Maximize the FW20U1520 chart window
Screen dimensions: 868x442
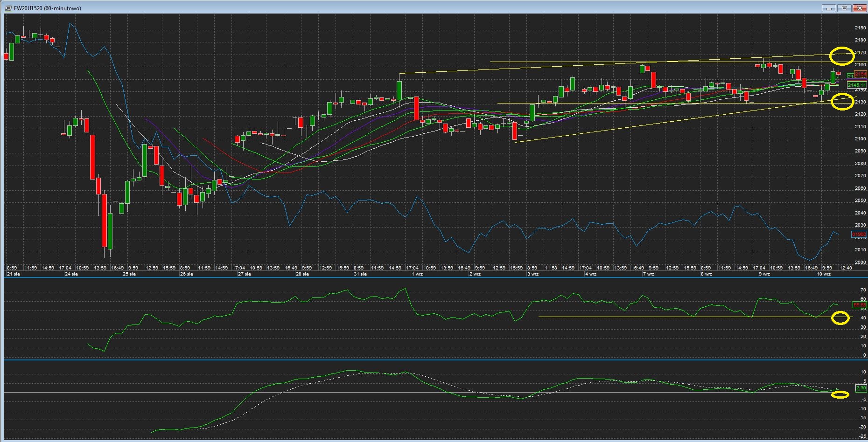844,8
